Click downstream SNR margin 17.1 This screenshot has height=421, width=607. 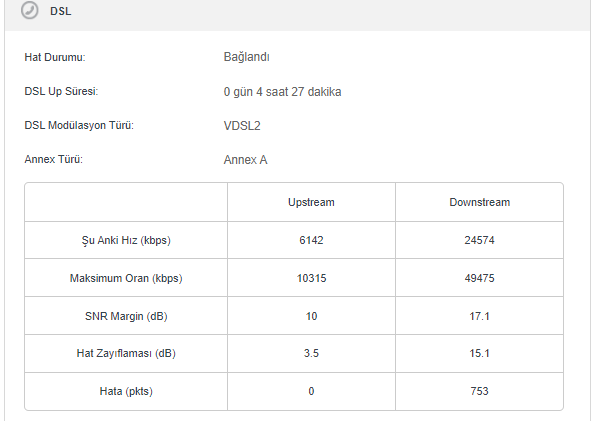tap(479, 316)
